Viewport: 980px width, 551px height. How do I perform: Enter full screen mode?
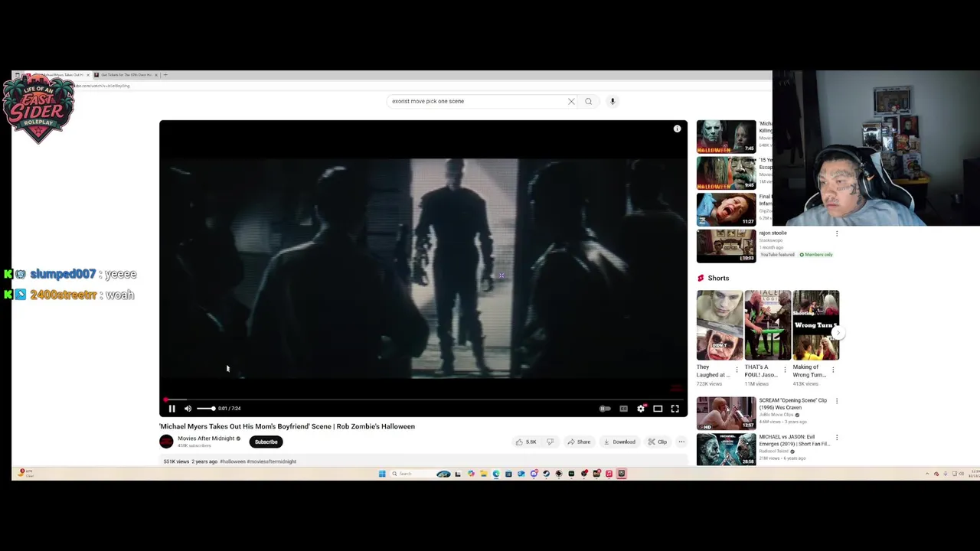(x=675, y=409)
